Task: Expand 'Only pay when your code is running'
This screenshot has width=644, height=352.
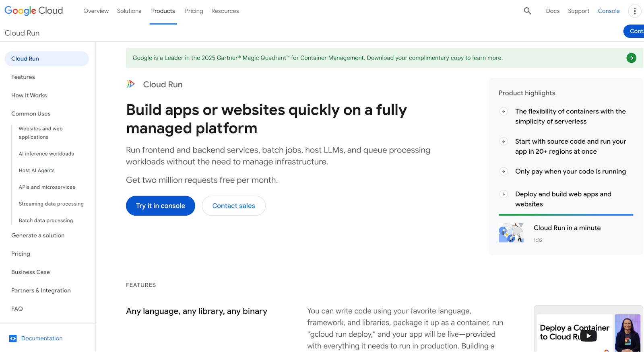Action: click(504, 171)
